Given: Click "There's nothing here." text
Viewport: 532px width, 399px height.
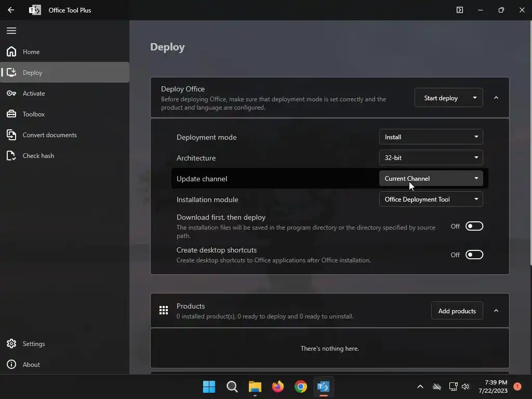Looking at the screenshot, I should click(x=329, y=349).
